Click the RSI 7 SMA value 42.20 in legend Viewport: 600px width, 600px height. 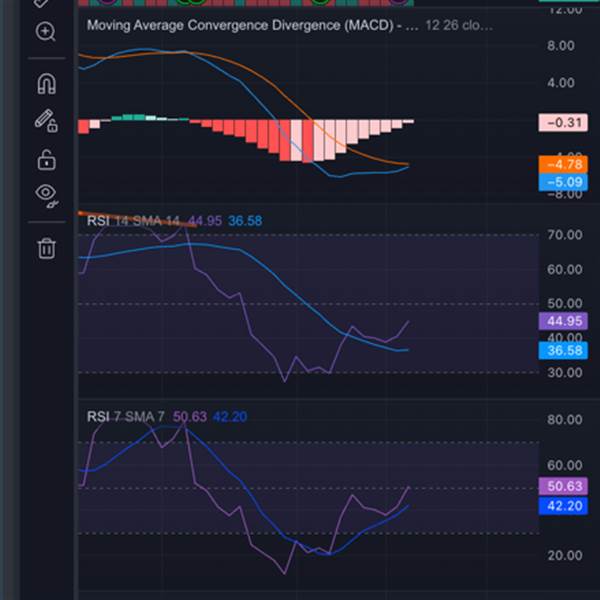click(230, 417)
